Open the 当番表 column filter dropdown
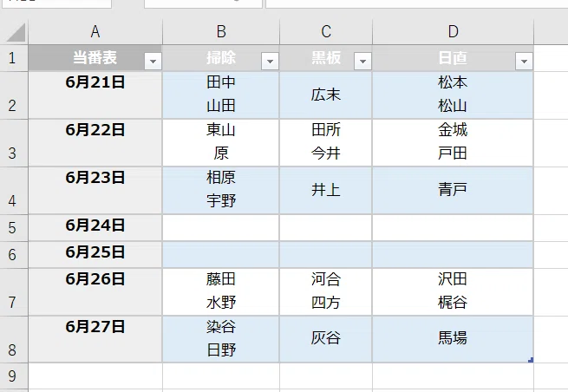The image size is (568, 392). click(x=153, y=62)
